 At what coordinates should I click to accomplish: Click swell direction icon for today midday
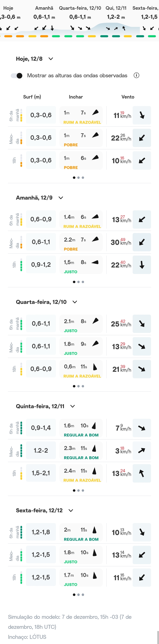coord(95,135)
